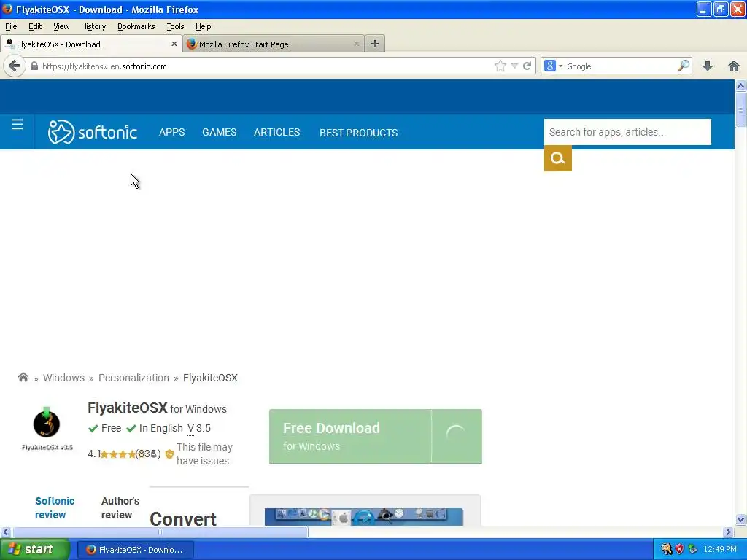Click the 4.1 rating value
Viewport: 747px width, 560px height.
94,454
